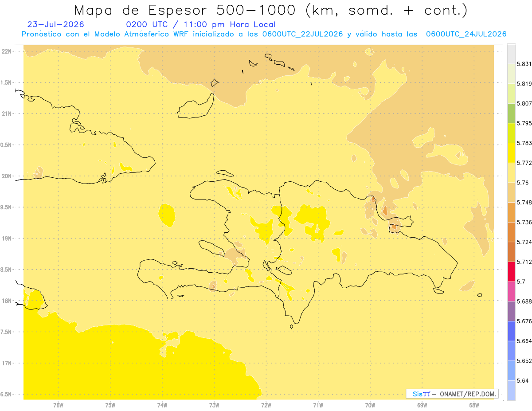Click the 17N latitude label
This screenshot has height=411, width=532.
[8, 363]
